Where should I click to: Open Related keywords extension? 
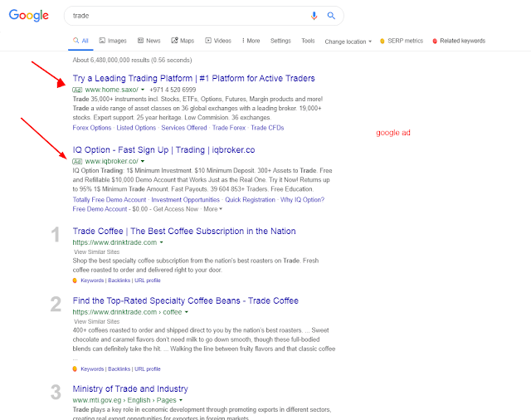[x=459, y=41]
